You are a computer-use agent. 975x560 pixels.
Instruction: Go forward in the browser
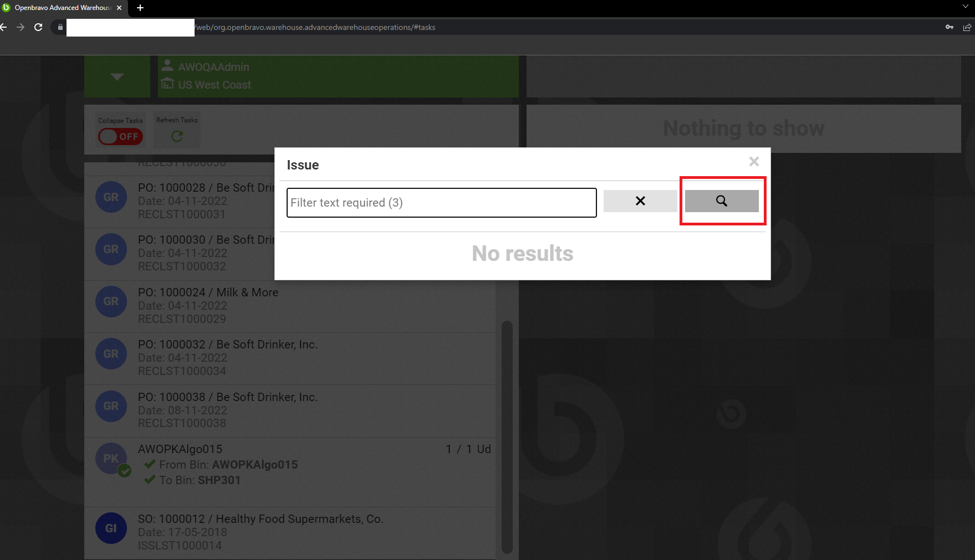[21, 27]
